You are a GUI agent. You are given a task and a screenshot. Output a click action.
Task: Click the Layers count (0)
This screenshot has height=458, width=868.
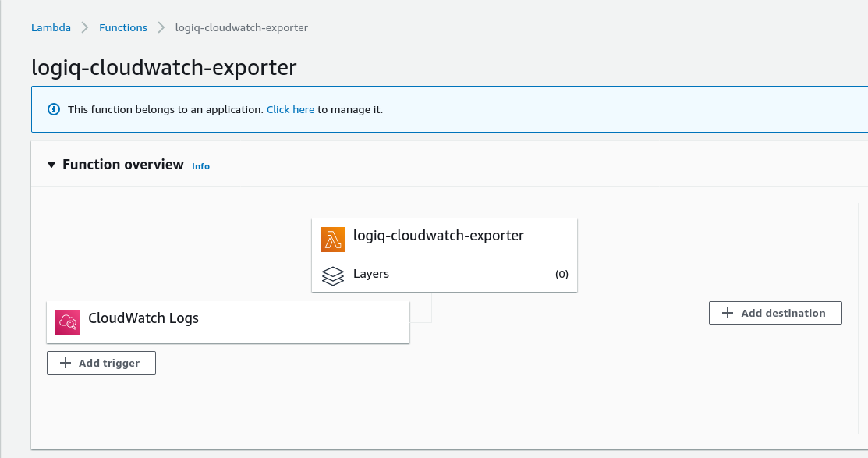click(562, 274)
